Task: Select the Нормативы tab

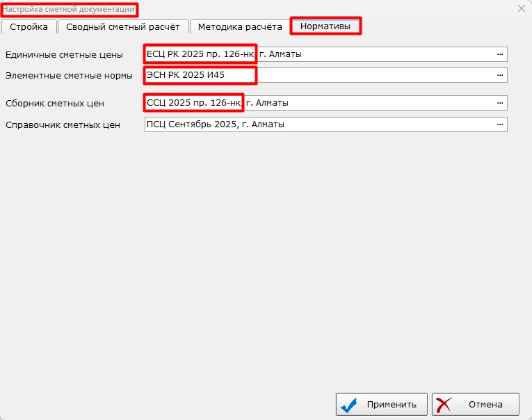Action: 325,27
